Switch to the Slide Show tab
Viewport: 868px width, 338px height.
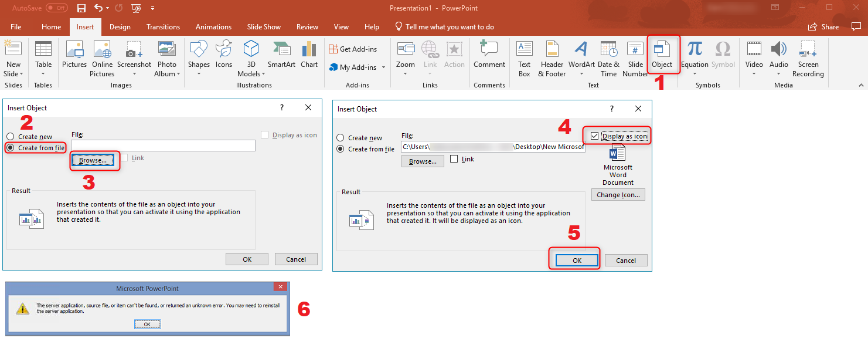click(x=264, y=27)
